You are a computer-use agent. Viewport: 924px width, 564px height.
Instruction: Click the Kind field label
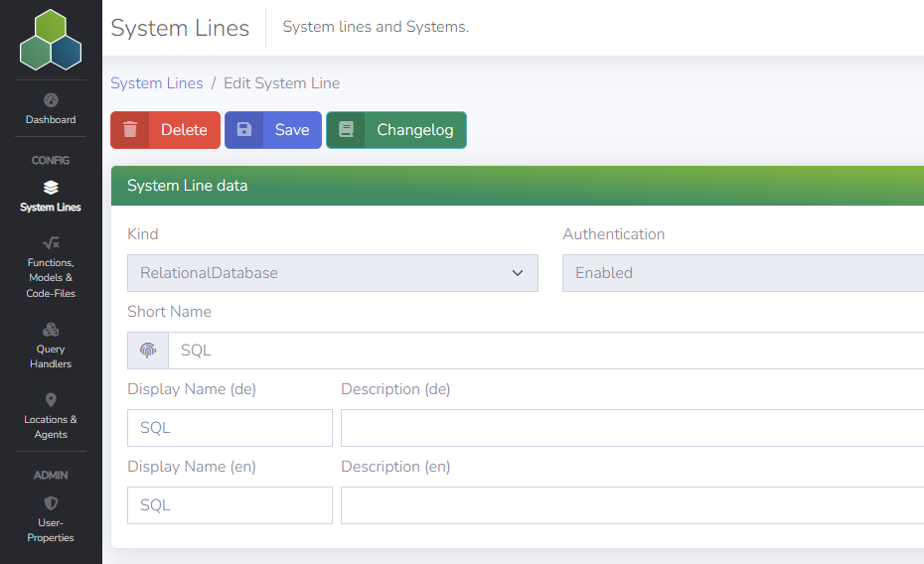(143, 233)
